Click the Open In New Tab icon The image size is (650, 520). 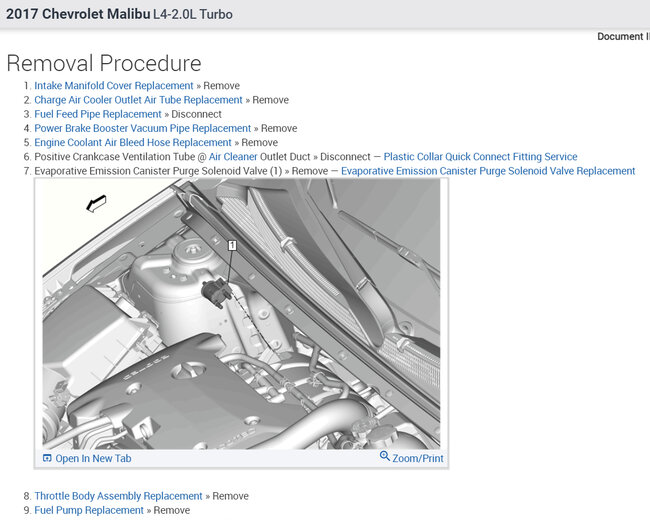click(x=47, y=458)
